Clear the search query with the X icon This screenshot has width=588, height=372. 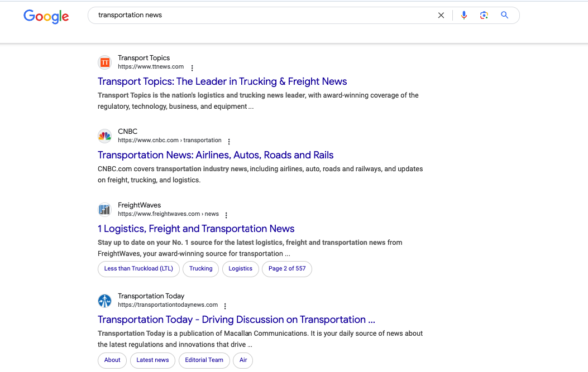[441, 15]
